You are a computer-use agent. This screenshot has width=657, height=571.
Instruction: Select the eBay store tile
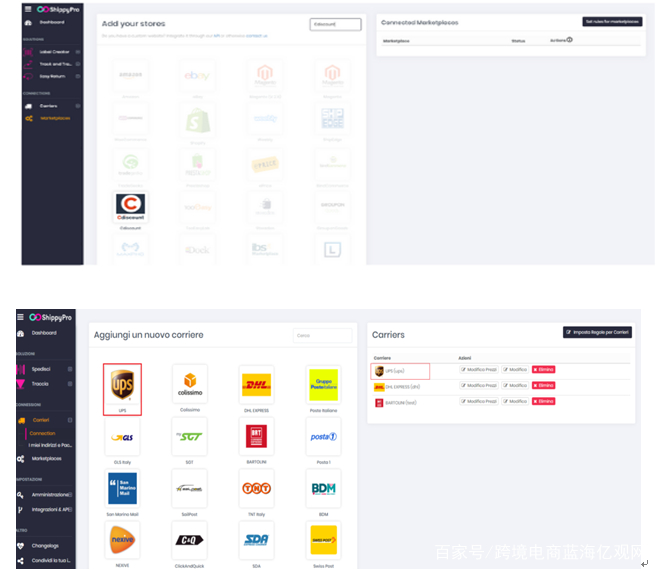pyautogui.click(x=197, y=76)
